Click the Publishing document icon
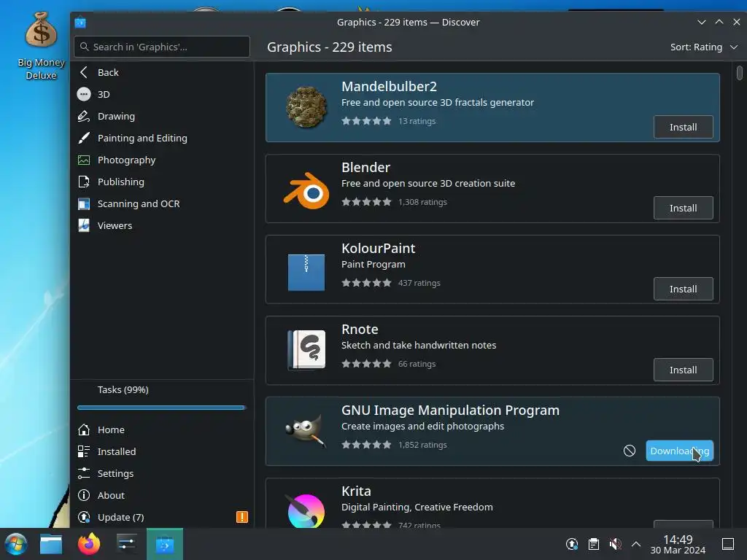 pos(84,182)
